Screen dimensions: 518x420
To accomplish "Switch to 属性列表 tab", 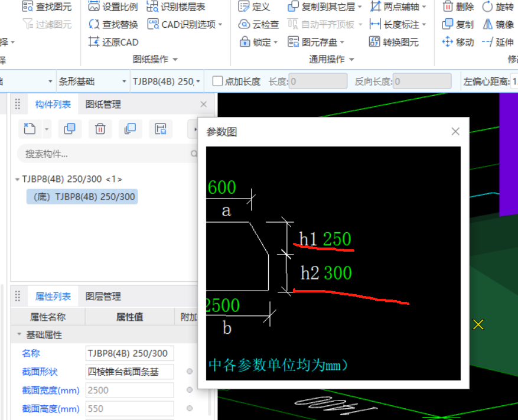I will 53,297.
